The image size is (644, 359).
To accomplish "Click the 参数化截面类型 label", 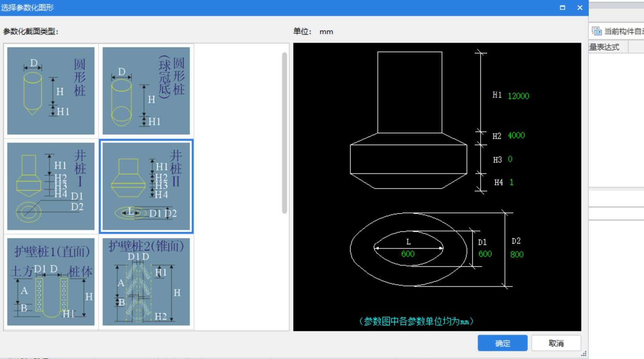I will [31, 32].
